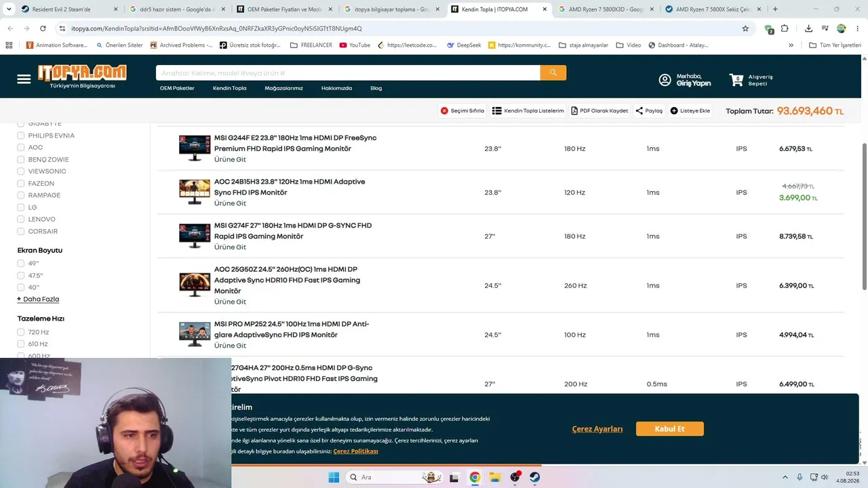868x488 pixels.
Task: Show hidden system tray icons
Action: pos(785,477)
